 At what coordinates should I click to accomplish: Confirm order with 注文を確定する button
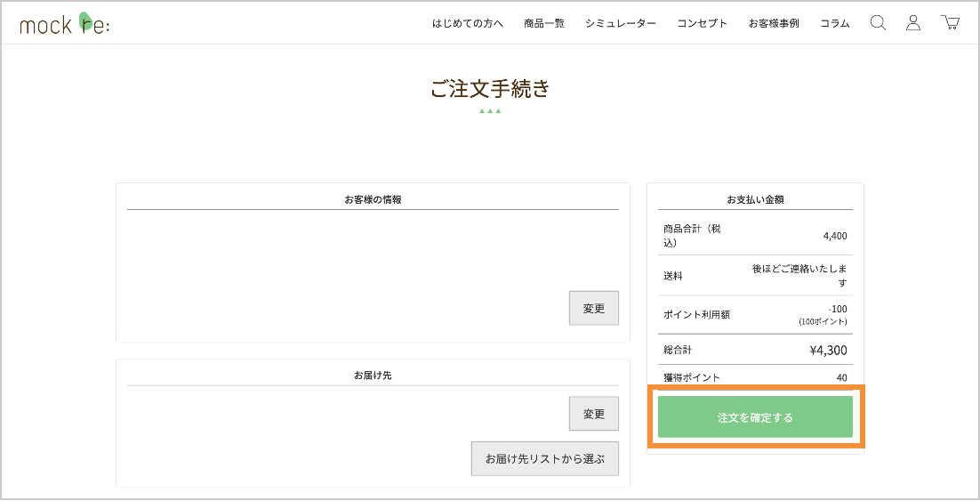755,417
